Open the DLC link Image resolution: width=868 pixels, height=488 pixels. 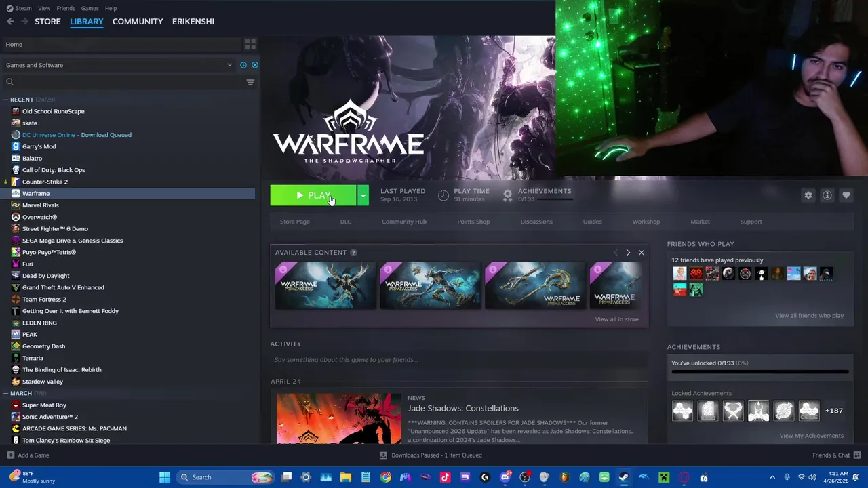[346, 222]
